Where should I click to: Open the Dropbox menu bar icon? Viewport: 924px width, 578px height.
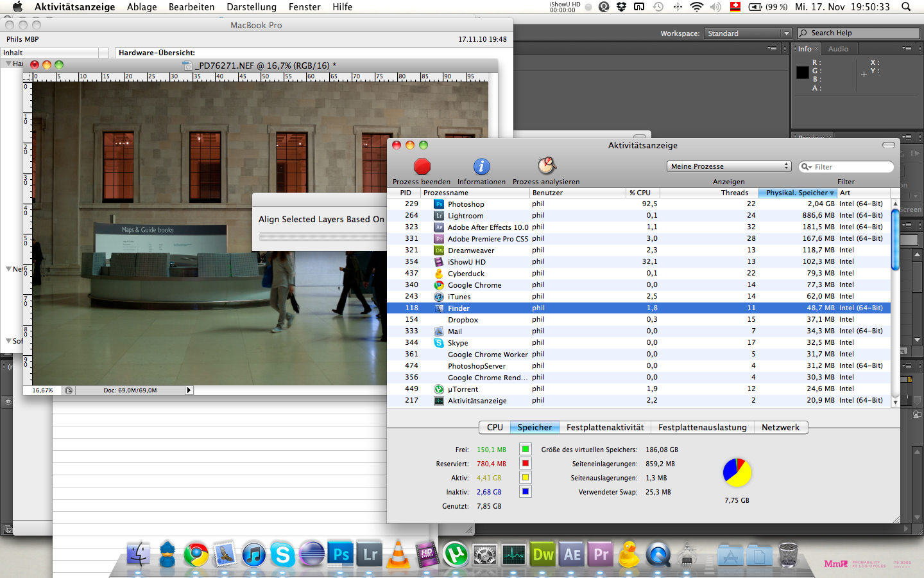click(621, 6)
